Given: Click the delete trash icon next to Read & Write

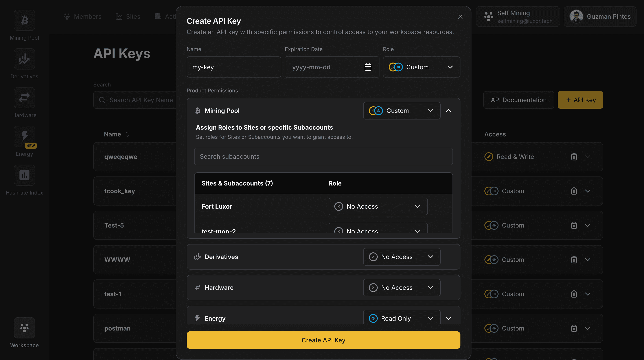Looking at the screenshot, I should point(574,156).
